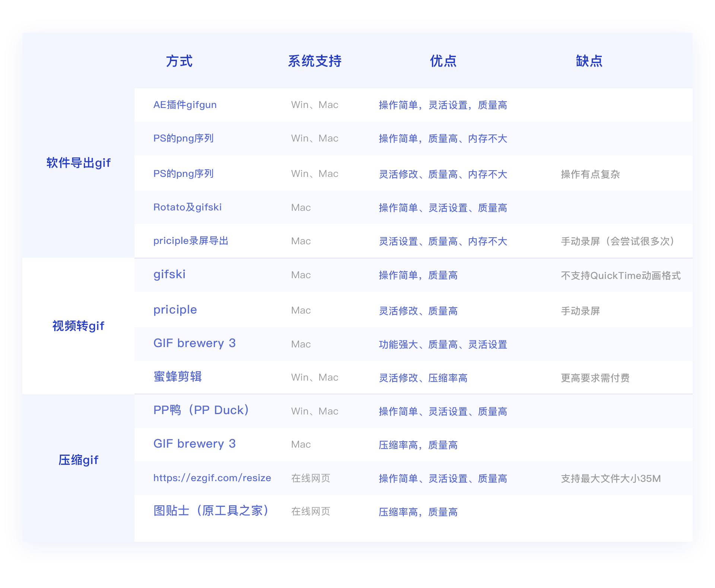Select the 压缩gif category label
Viewport: 715px width, 588px height.
(x=79, y=460)
